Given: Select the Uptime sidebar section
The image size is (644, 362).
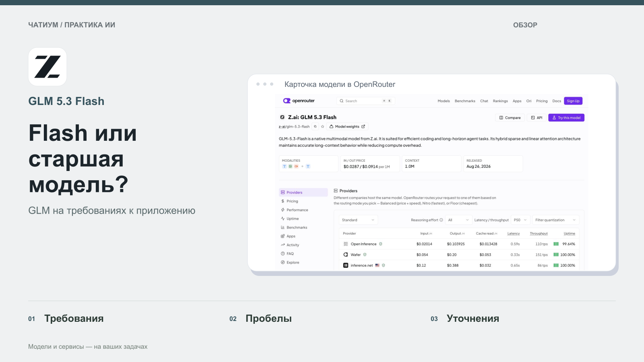Looking at the screenshot, I should (x=303, y=219).
